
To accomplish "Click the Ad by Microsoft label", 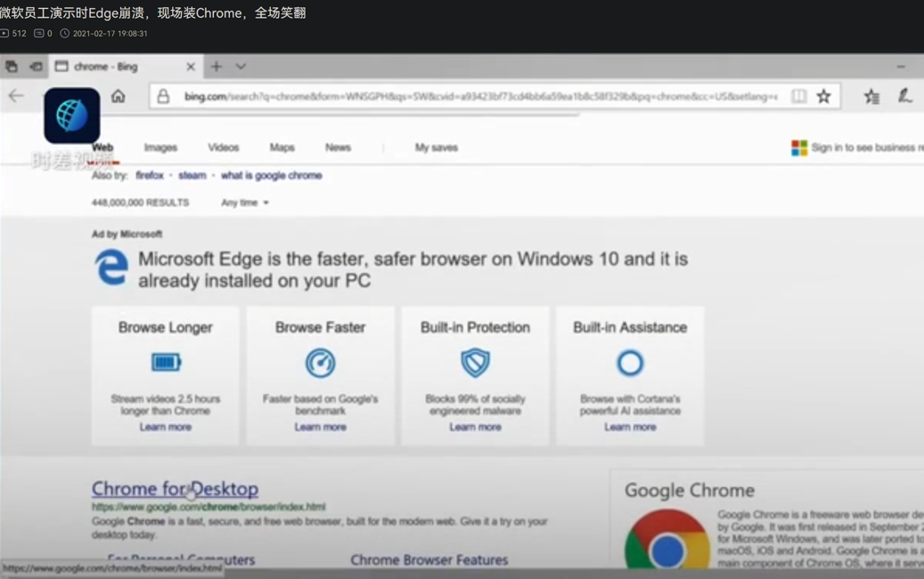I will pos(127,234).
